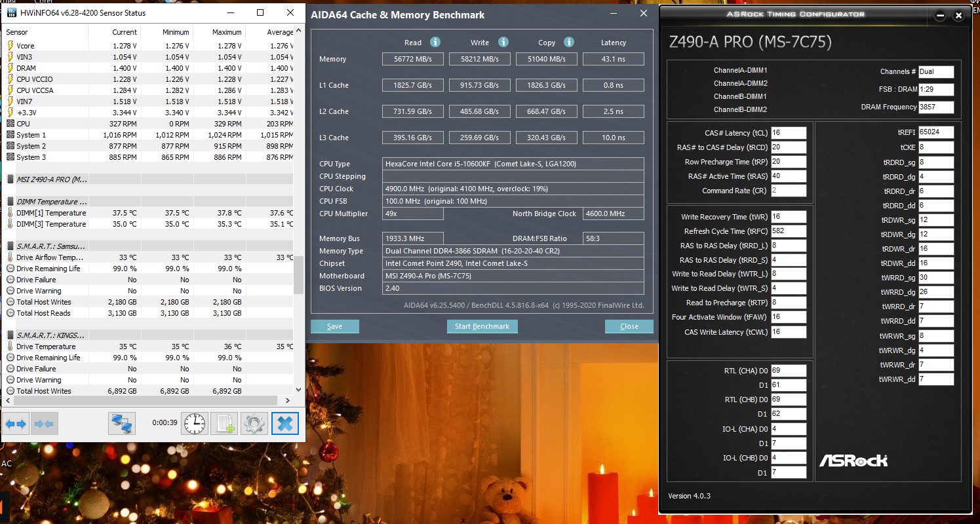Click the Maximum column header in HWiNFO64
The image size is (980, 524).
(x=219, y=32)
